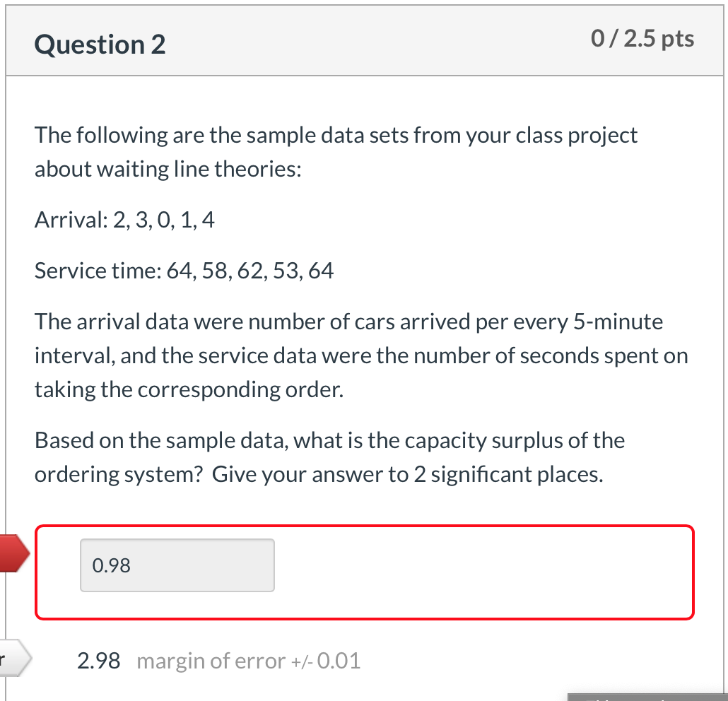Screen dimensions: 728x701
Task: Click the capacity surplus question paragraph
Action: [x=329, y=456]
